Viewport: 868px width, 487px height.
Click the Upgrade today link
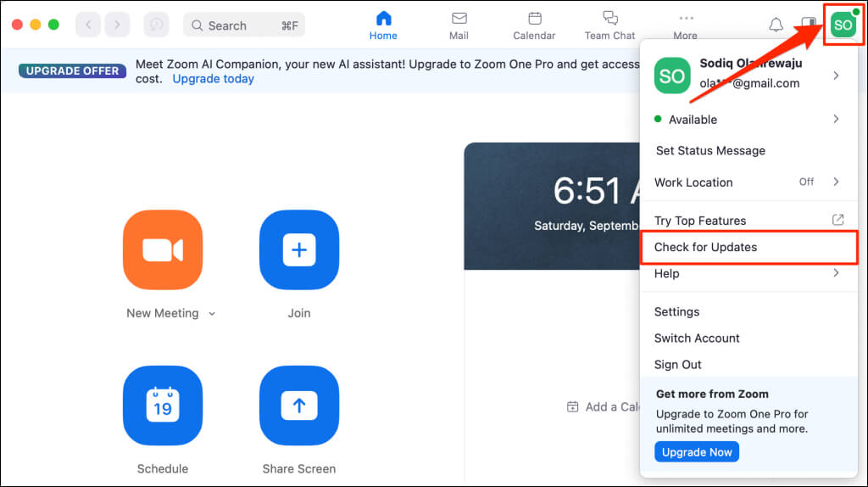click(x=213, y=79)
